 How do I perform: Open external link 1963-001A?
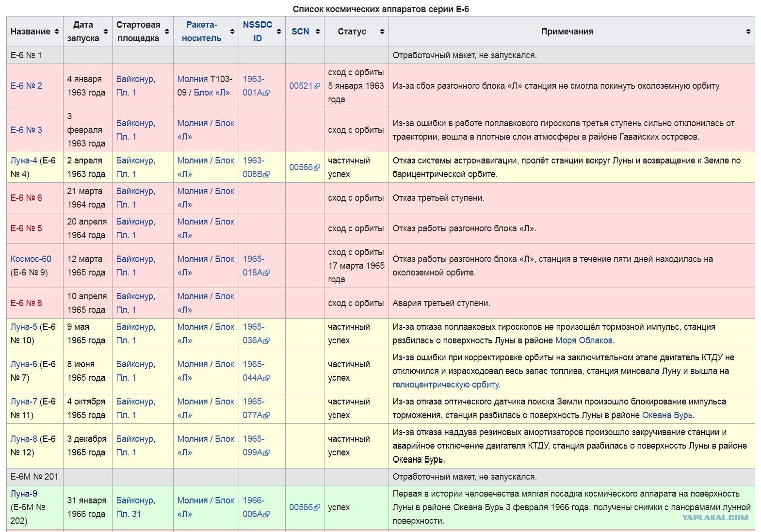[256, 86]
